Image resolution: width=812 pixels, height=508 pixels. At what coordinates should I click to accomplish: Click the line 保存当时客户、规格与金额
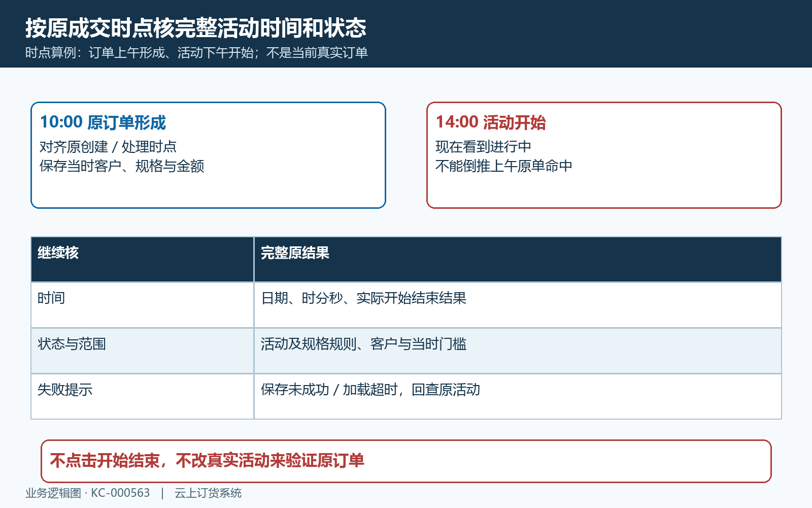122,166
